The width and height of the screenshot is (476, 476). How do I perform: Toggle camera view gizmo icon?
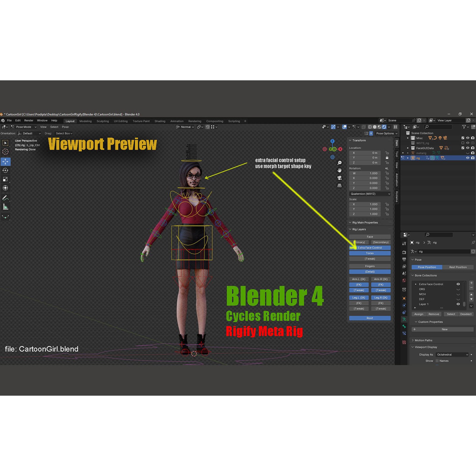pos(339,178)
